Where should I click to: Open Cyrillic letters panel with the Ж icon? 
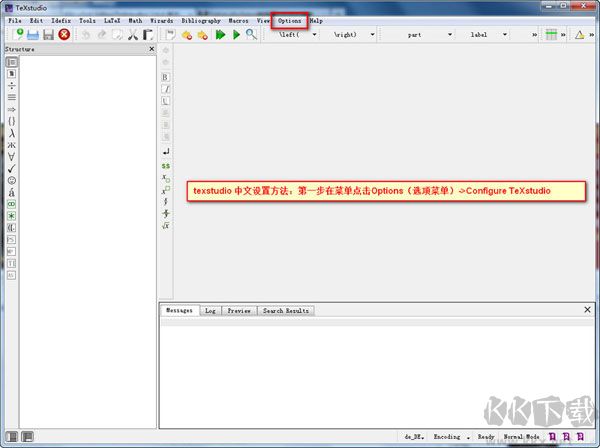tap(12, 145)
